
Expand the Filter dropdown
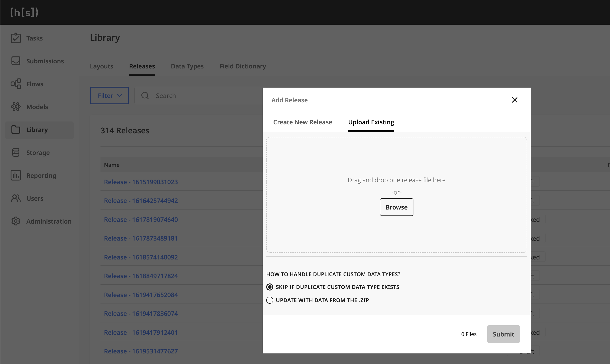click(x=109, y=96)
